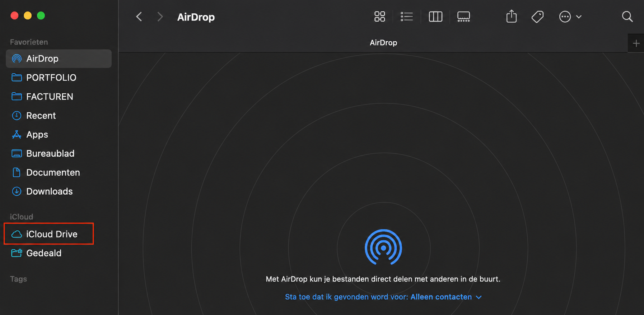The image size is (644, 315).
Task: Switch to column view
Action: (x=435, y=17)
